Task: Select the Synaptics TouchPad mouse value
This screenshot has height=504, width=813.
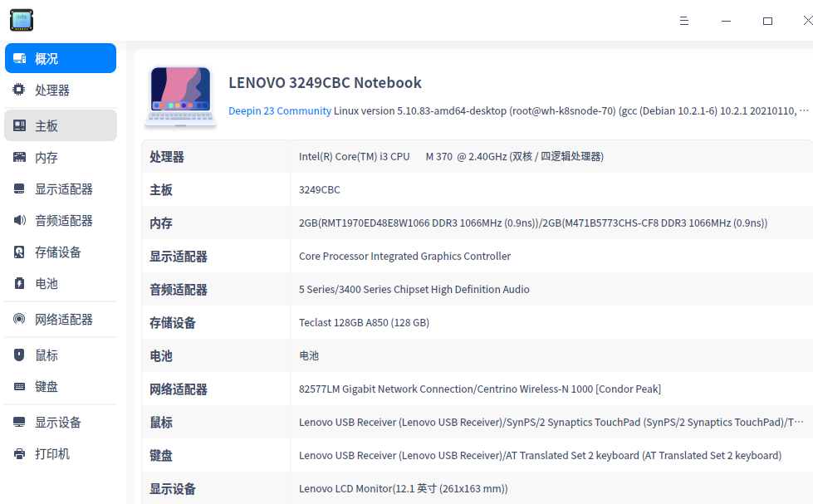Action: point(551,422)
